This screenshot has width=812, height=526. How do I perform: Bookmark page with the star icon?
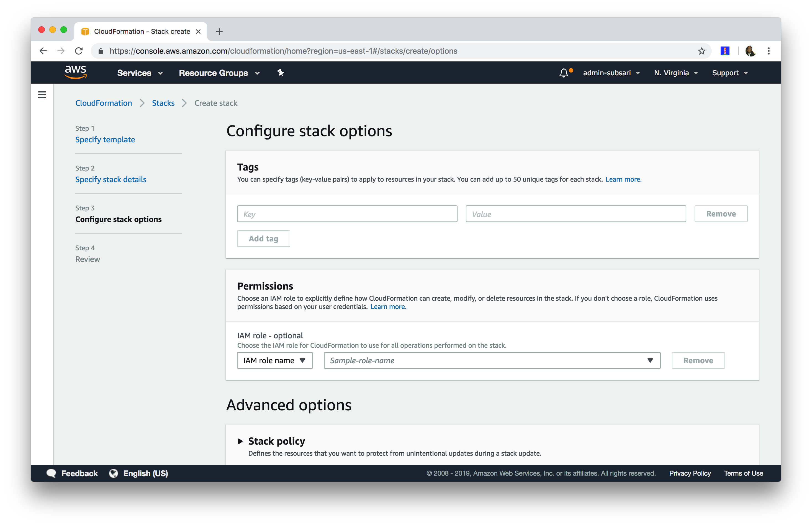[701, 51]
